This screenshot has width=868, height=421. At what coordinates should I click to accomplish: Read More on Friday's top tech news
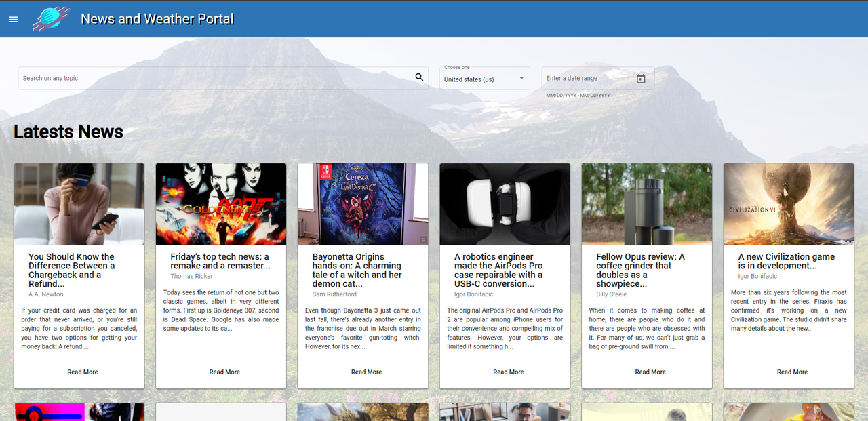pos(224,372)
